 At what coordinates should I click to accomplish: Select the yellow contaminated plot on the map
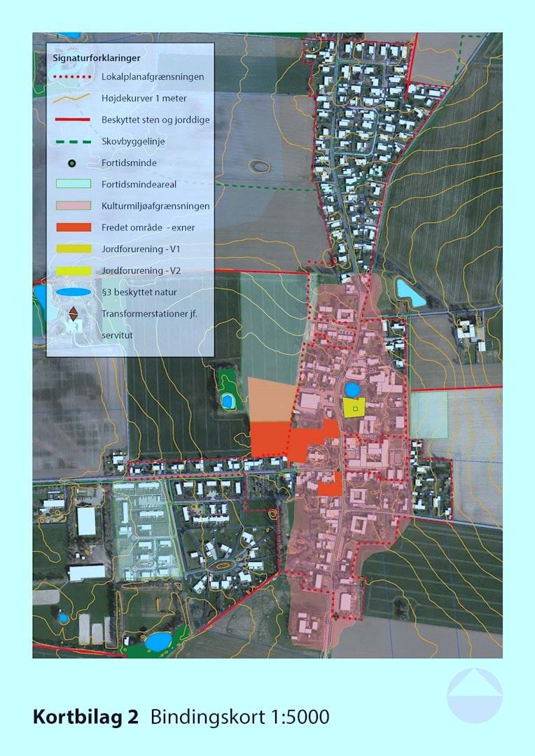(354, 407)
